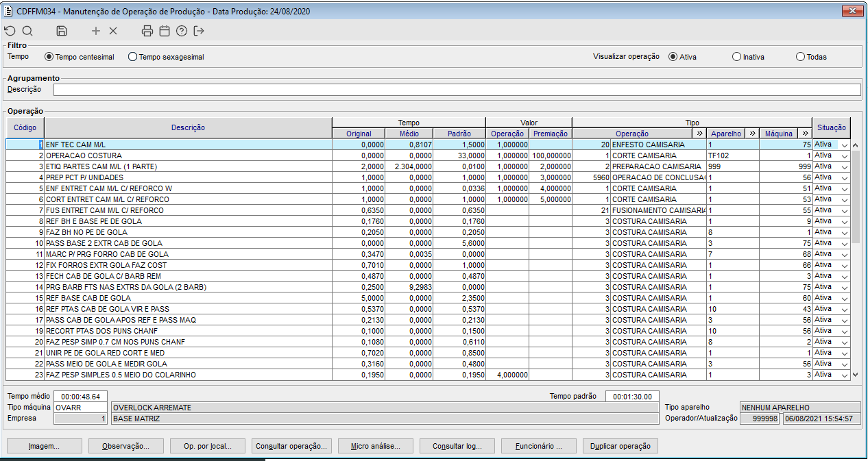Click the Tempo padrão field 00:01:30.00
This screenshot has height=461, width=868.
pyautogui.click(x=632, y=396)
